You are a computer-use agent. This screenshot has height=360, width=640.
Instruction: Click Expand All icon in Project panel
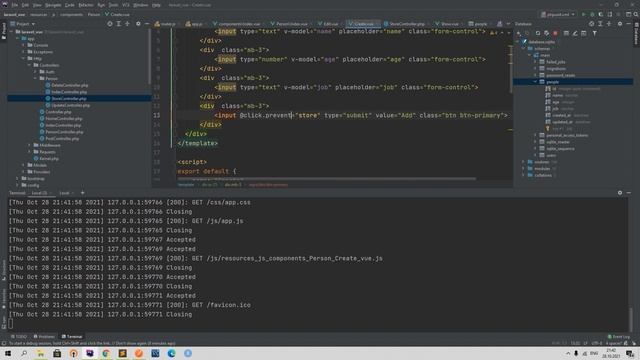point(119,24)
